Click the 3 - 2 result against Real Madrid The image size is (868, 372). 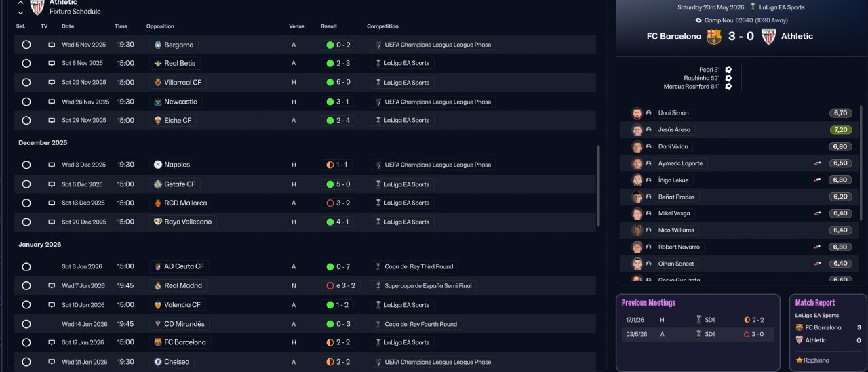(341, 286)
